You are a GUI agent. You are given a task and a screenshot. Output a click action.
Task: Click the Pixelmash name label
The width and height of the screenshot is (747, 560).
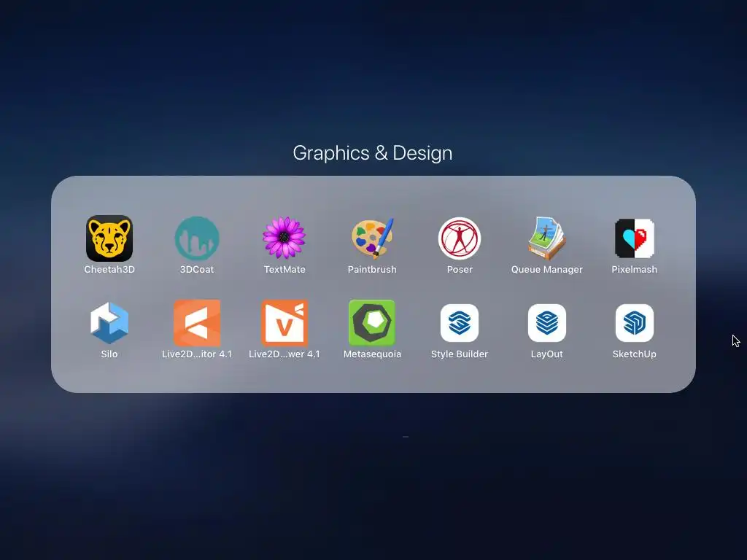point(635,270)
